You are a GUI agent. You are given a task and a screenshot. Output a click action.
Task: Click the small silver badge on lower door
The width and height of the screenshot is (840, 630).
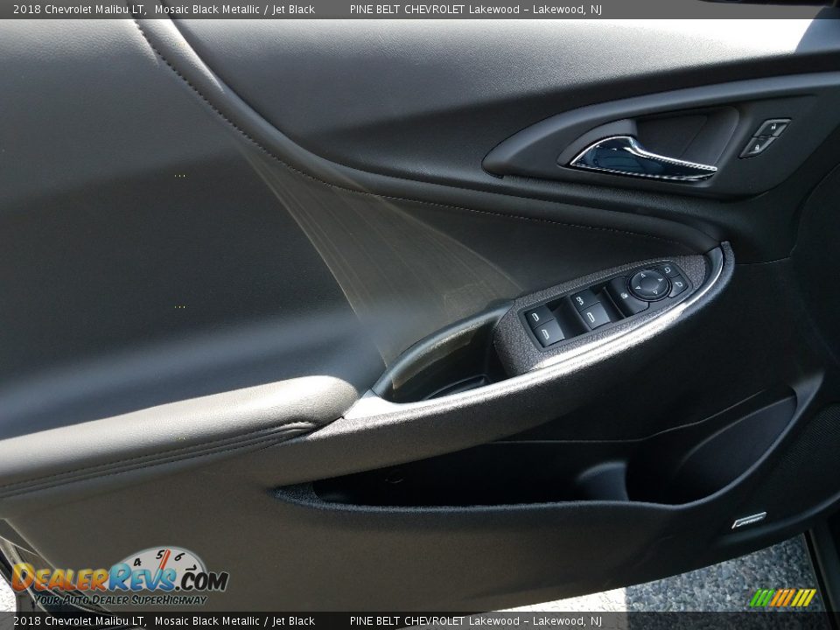click(748, 521)
